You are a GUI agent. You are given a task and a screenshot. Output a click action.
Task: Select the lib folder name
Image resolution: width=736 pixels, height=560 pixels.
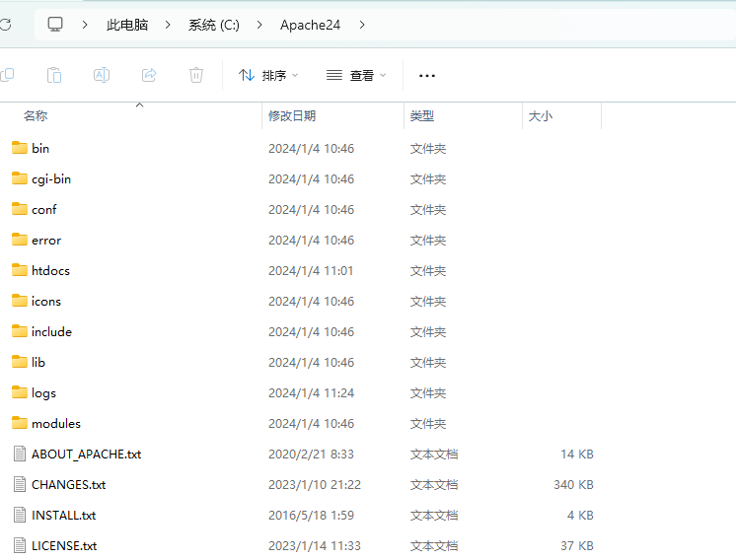coord(38,362)
